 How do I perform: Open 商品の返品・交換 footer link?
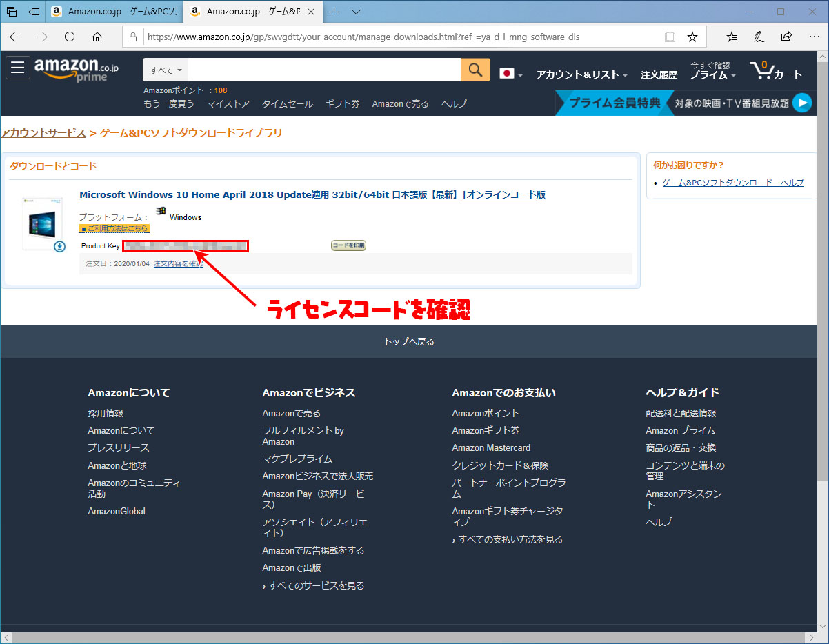pos(681,447)
